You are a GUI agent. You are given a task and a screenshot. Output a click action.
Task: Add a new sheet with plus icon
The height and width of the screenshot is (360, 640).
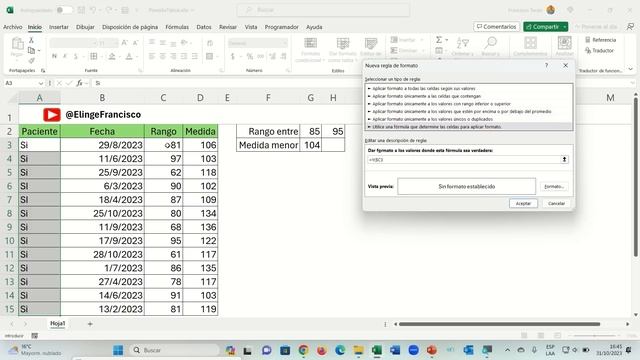pyautogui.click(x=90, y=324)
